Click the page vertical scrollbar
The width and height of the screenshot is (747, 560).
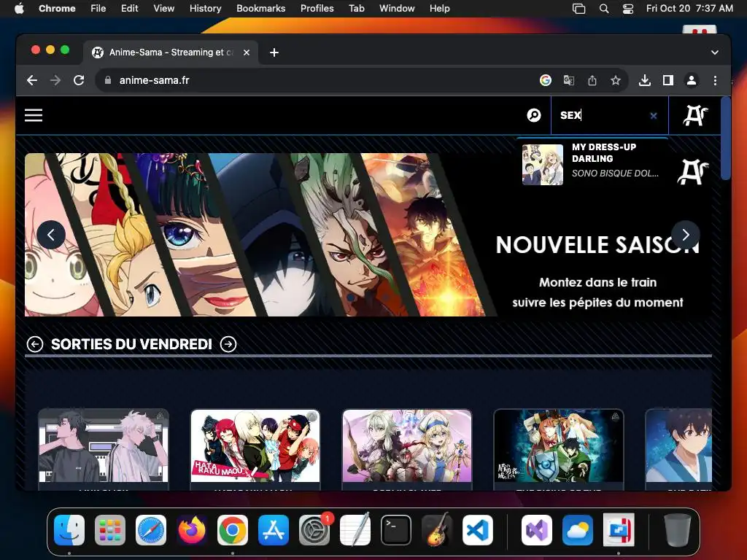(726, 138)
